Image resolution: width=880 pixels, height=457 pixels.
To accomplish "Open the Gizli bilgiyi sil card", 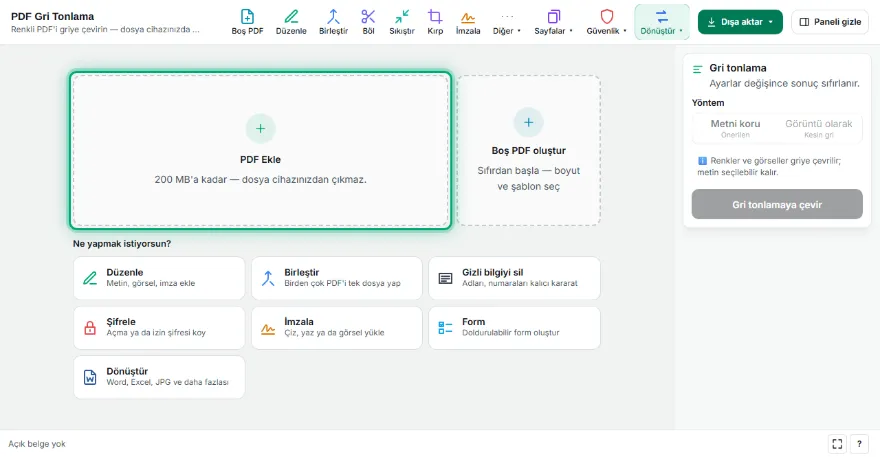I will click(x=514, y=278).
